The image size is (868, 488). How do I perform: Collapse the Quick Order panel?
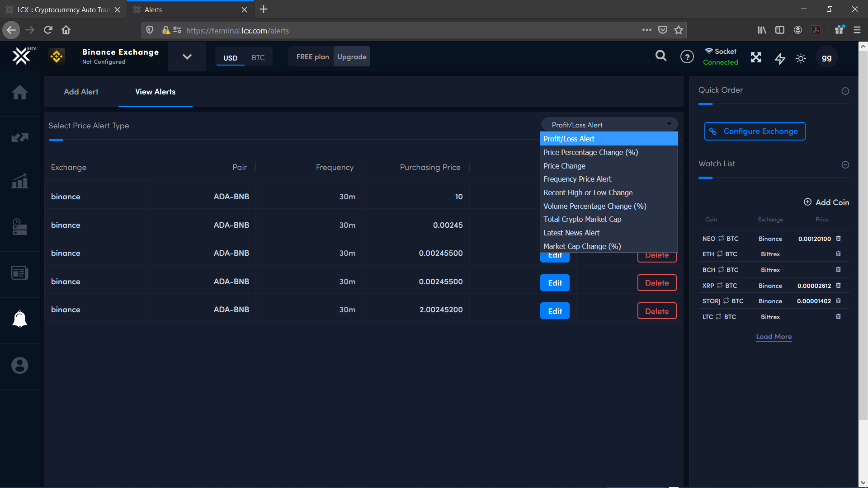846,91
